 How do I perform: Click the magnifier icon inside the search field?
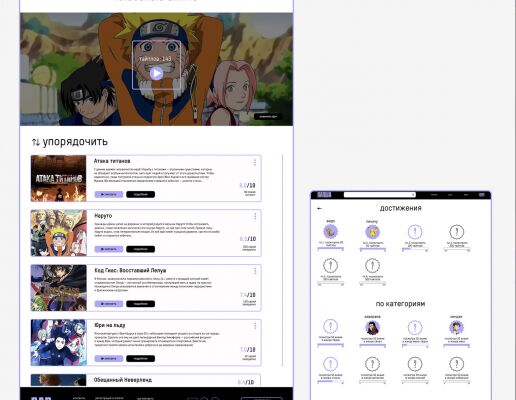pyautogui.click(x=413, y=195)
